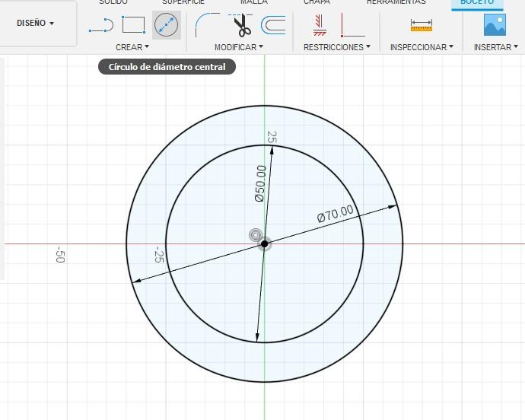Select the two-point Rectangle tool
The height and width of the screenshot is (420, 525).
pos(133,25)
